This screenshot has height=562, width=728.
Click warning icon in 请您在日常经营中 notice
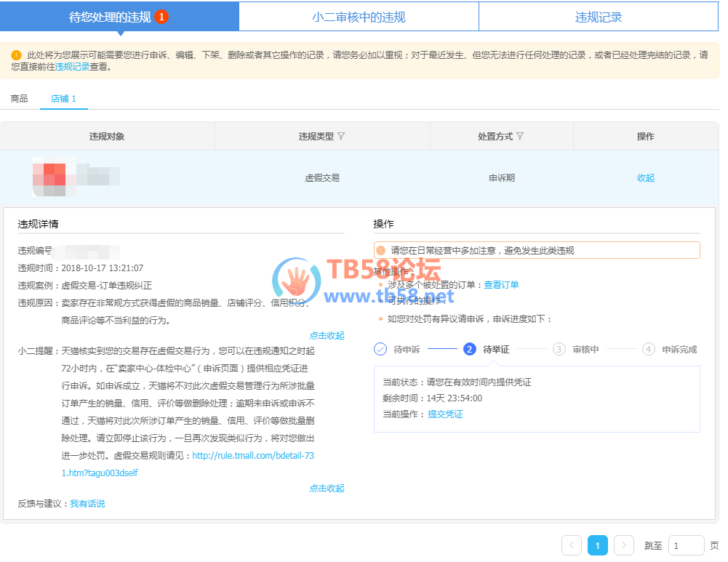click(x=380, y=251)
